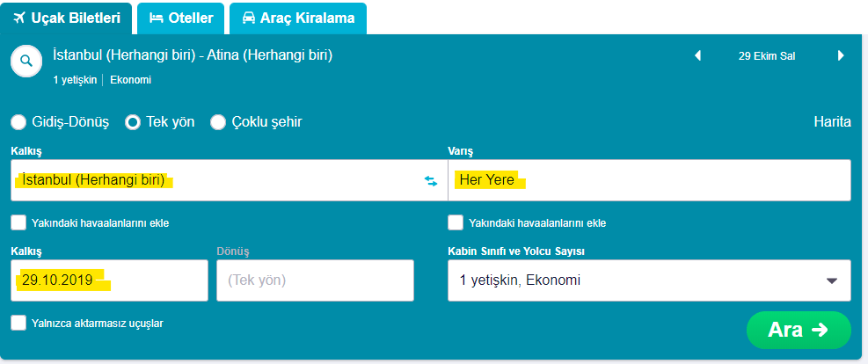868x364 pixels.
Task: Check Yalnızca aktarmasız uçuşlar
Action: (18, 323)
